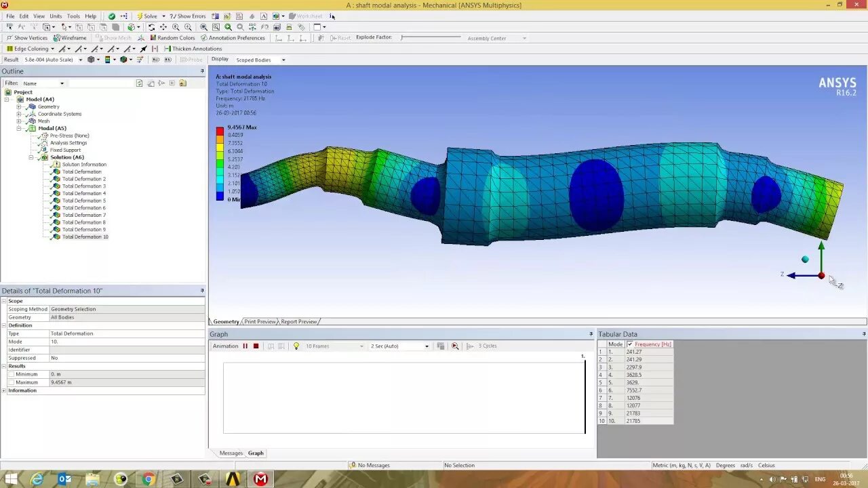Image resolution: width=868 pixels, height=488 pixels.
Task: Pause the animation
Action: (x=245, y=346)
